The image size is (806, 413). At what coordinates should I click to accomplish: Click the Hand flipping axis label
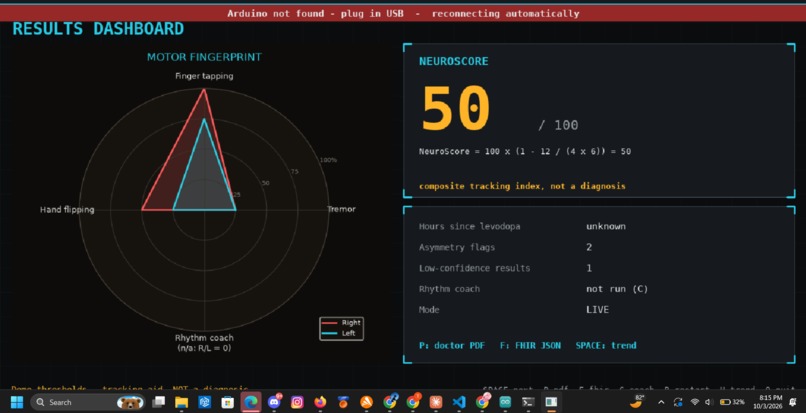coord(67,210)
